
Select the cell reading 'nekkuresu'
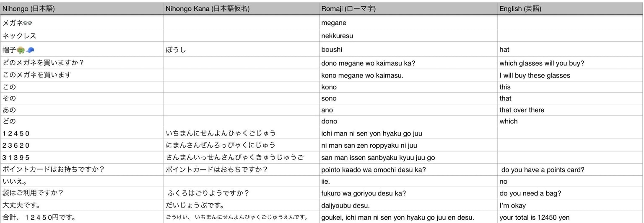point(408,36)
